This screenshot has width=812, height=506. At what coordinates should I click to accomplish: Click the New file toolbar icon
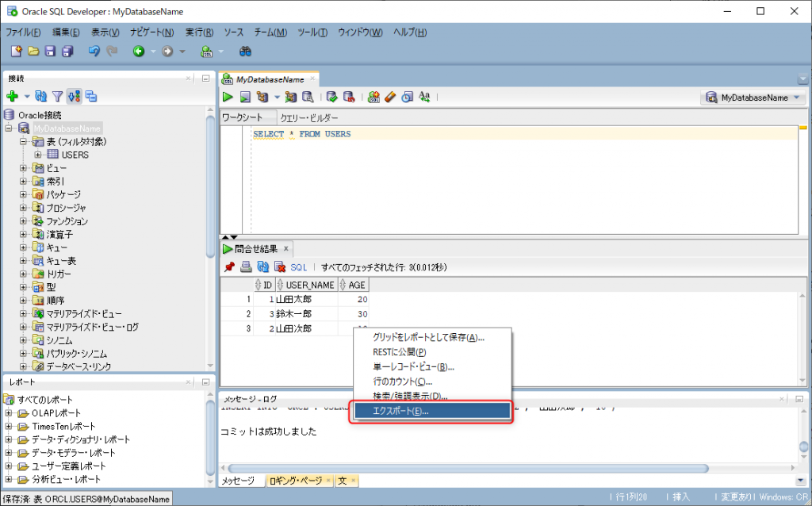click(17, 52)
